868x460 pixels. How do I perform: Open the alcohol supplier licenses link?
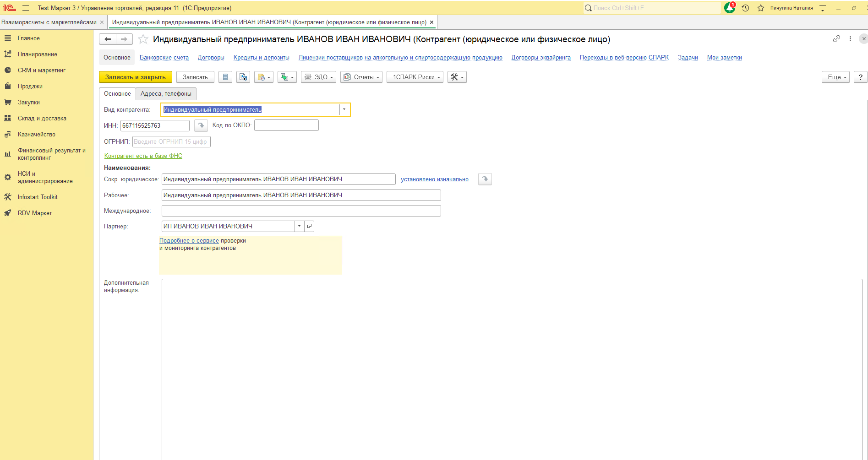click(x=400, y=57)
